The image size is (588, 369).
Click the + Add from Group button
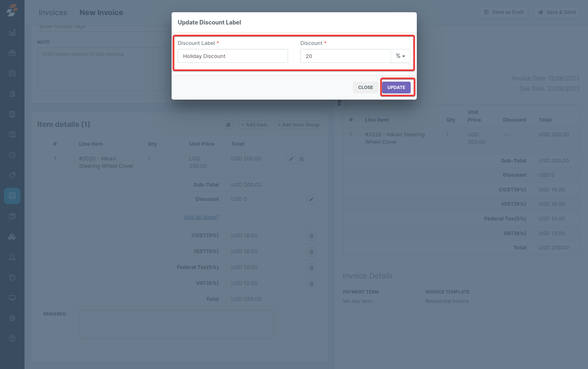[x=299, y=125]
